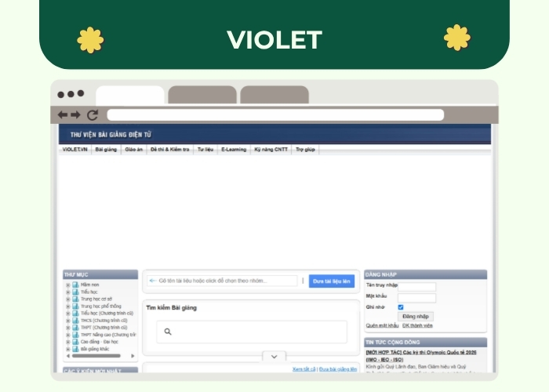549x392 pixels.
Task: Open the Đề thi & Kiểm tra menu tab
Action: click(x=170, y=150)
